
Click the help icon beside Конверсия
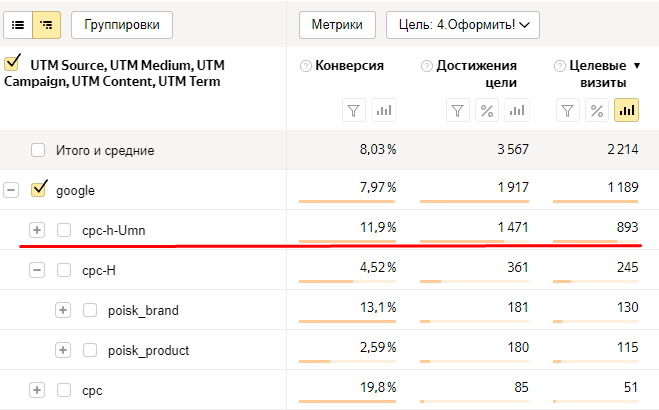(306, 66)
